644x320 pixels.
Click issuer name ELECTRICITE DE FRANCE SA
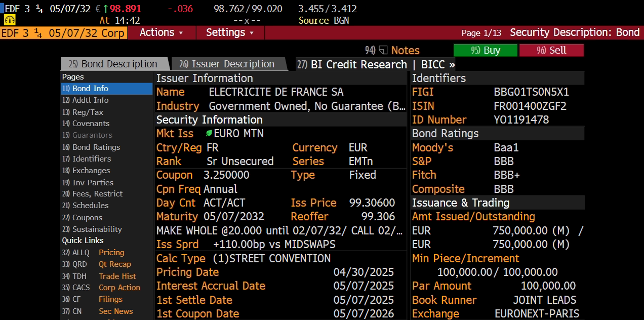(276, 92)
